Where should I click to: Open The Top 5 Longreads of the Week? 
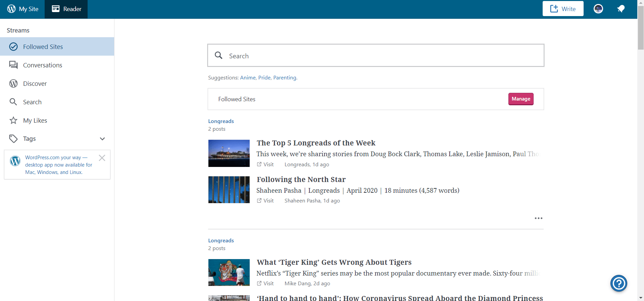[316, 143]
